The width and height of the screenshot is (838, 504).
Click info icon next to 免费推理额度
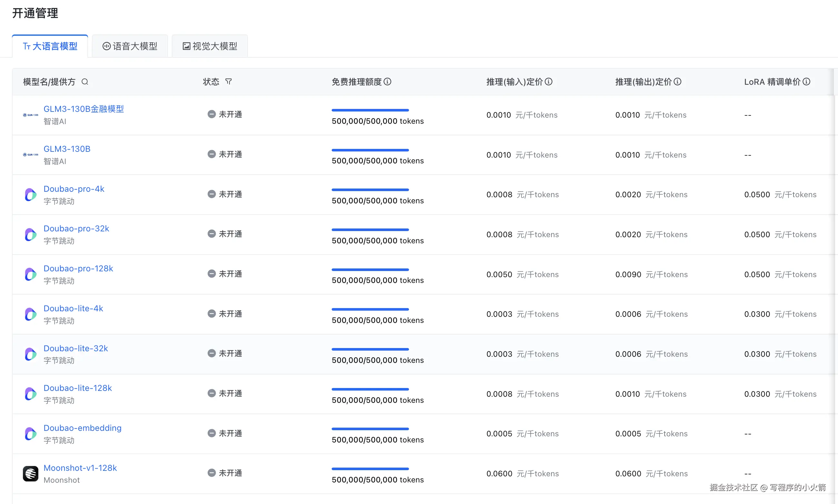click(388, 82)
